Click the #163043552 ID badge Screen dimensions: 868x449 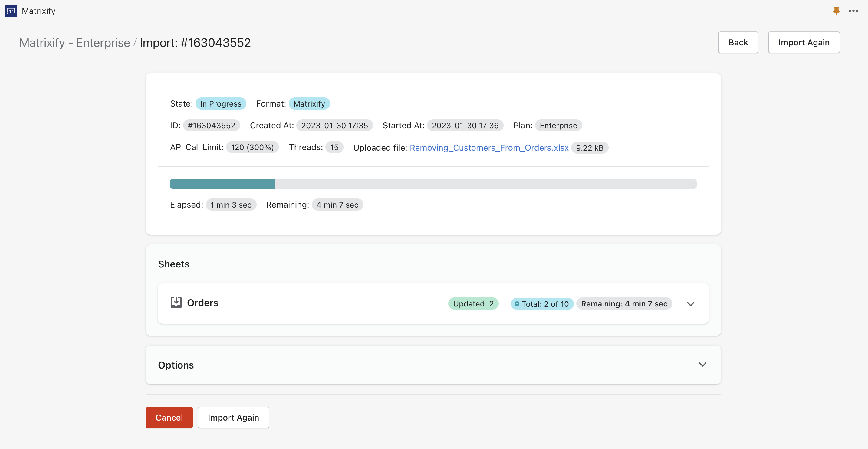pyautogui.click(x=211, y=125)
